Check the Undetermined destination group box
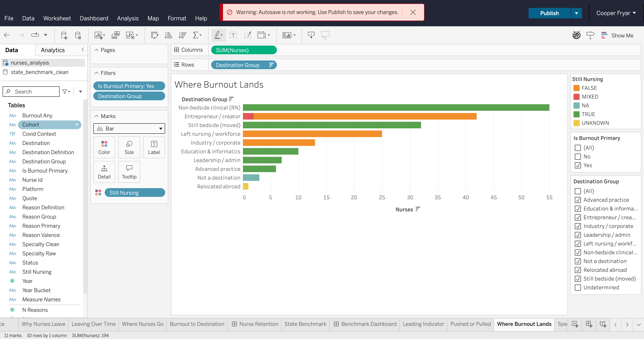This screenshot has width=644, height=339. (x=577, y=288)
